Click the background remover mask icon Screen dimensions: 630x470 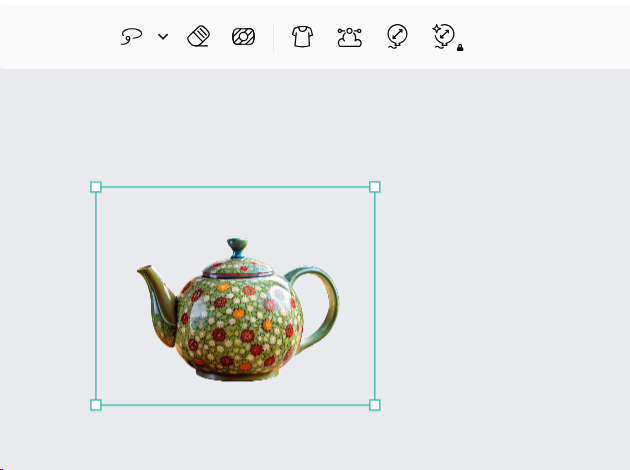coord(243,37)
